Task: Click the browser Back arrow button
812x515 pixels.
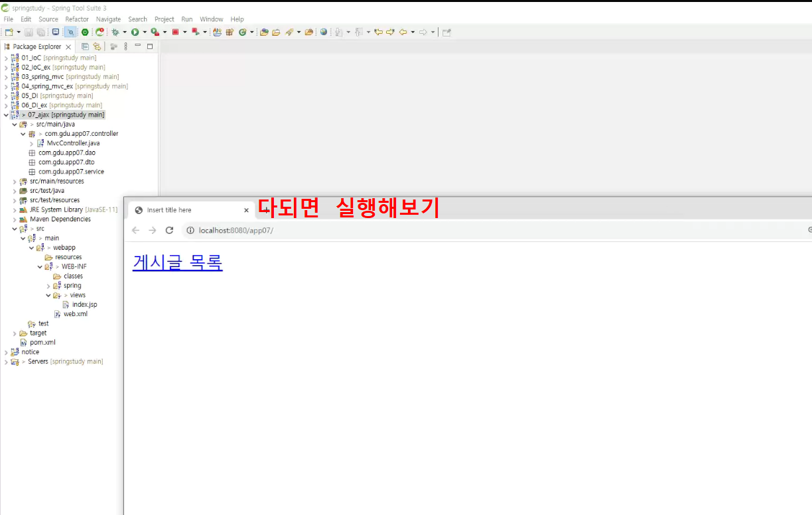Action: pos(135,230)
